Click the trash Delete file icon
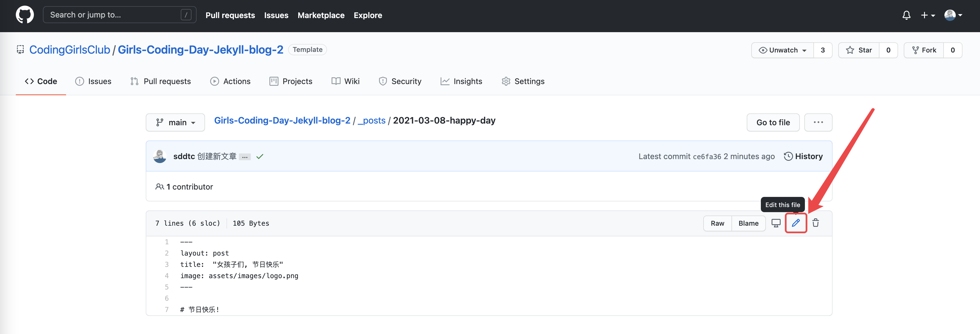 click(x=815, y=223)
